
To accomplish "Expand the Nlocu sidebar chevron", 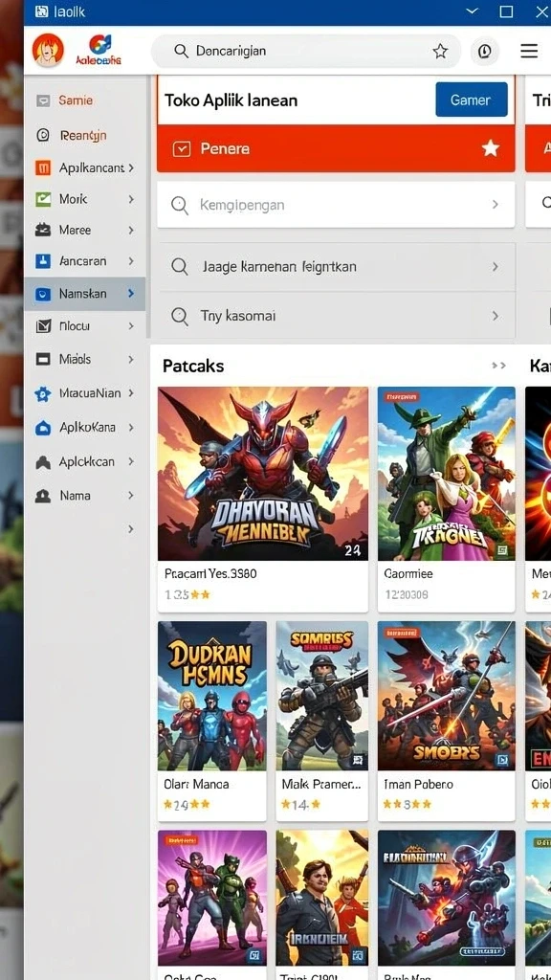I will (x=131, y=325).
